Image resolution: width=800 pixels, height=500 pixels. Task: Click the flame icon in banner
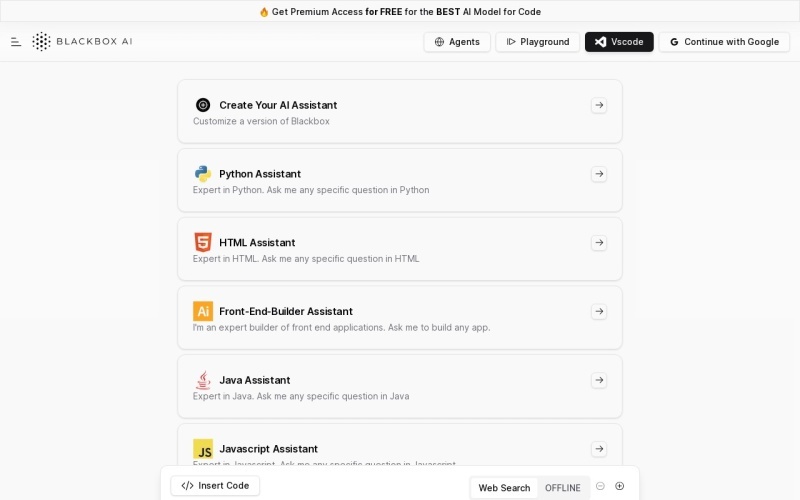(x=264, y=12)
